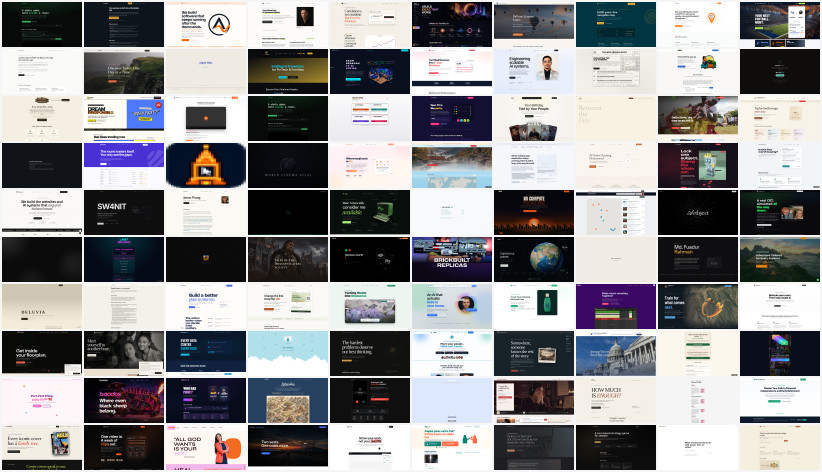Open the retro green computer thumbnail
Image resolution: width=822 pixels, height=472 pixels.
coord(370,213)
